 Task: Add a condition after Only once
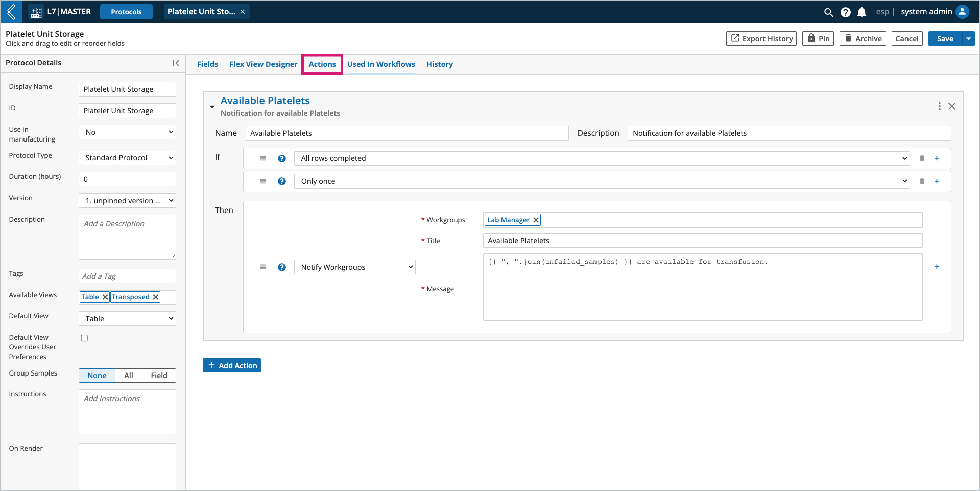click(937, 181)
